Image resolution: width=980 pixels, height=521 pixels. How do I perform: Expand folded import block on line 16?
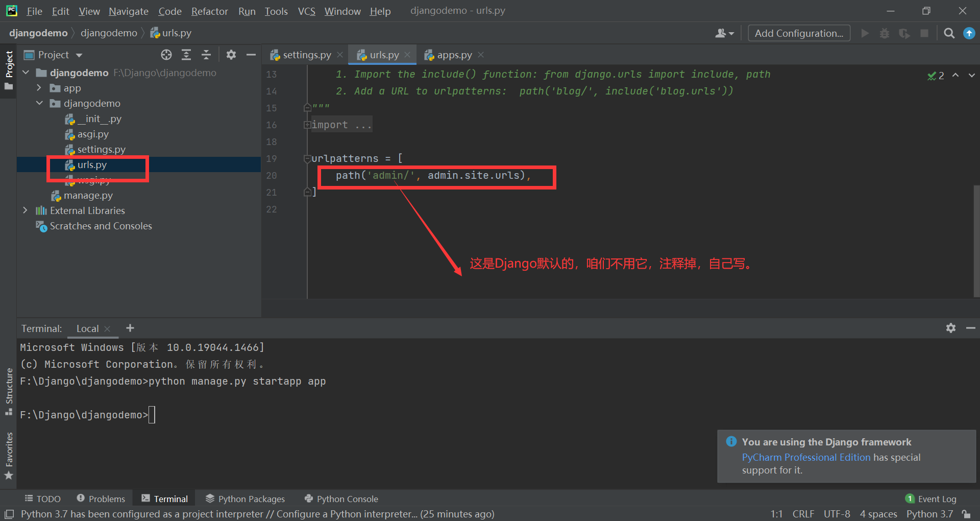tap(307, 125)
